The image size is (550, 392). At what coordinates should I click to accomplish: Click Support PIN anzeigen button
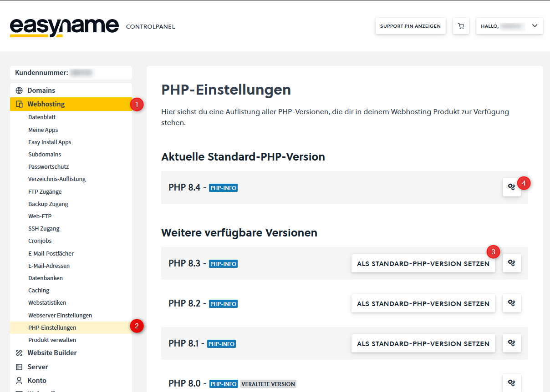click(x=410, y=26)
